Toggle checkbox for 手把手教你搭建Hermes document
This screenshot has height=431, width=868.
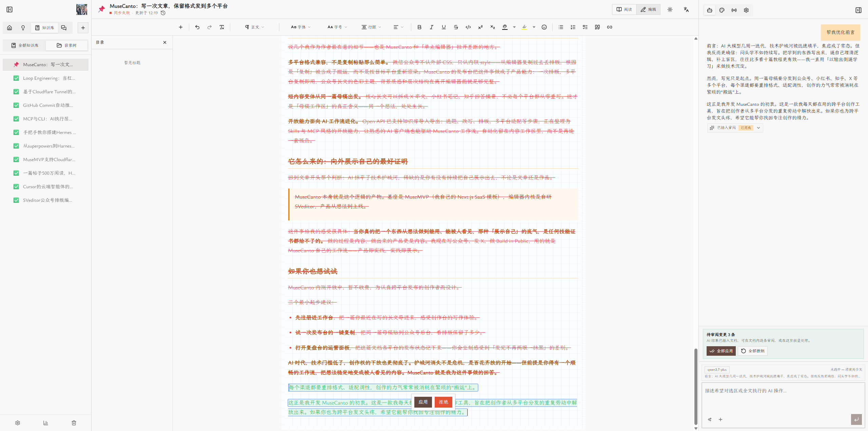click(16, 133)
